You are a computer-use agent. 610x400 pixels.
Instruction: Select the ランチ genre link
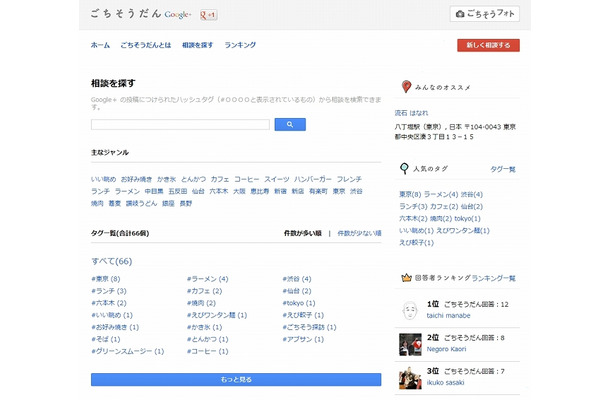100,191
